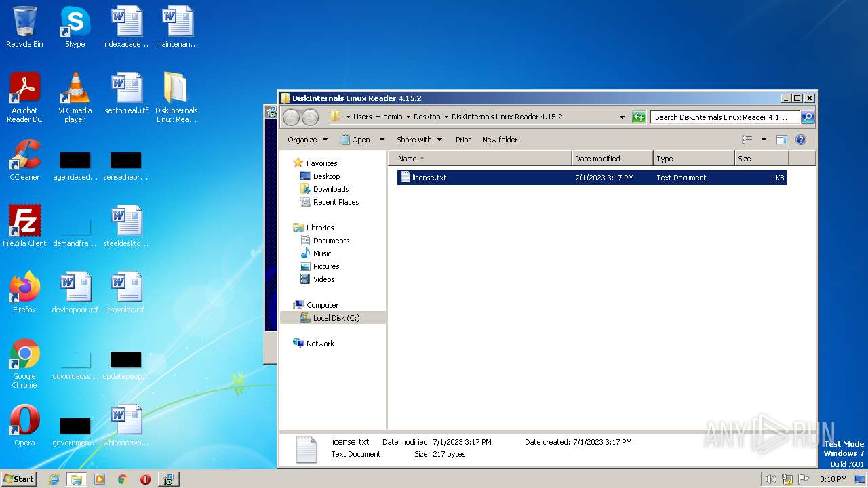The height and width of the screenshot is (488, 868).
Task: Select the Google Chrome desktop shortcut
Action: point(24,363)
